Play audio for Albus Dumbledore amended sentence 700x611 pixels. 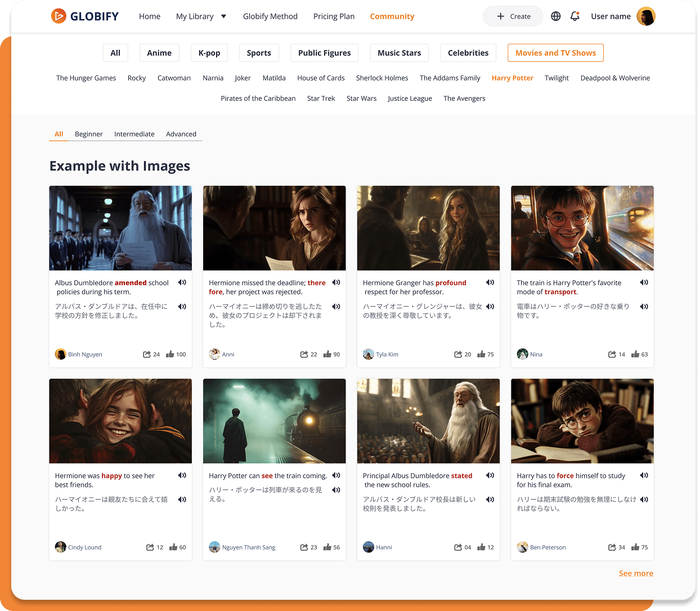(x=182, y=282)
